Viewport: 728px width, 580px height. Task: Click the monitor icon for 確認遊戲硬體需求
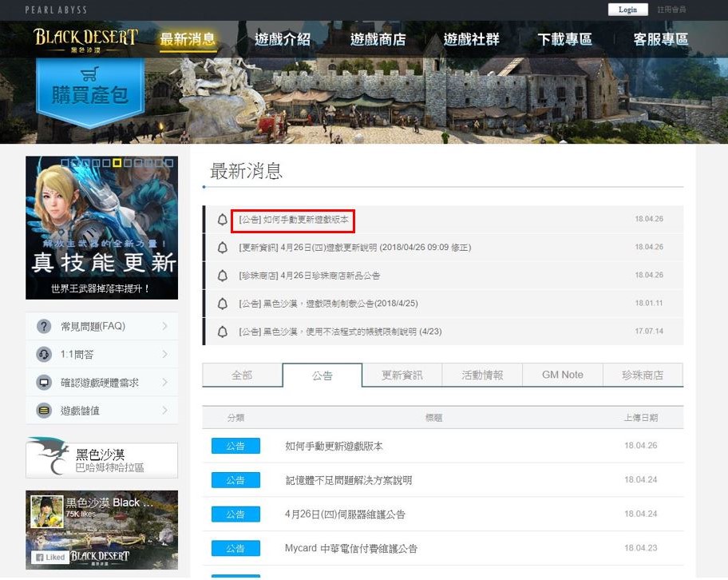coord(44,383)
